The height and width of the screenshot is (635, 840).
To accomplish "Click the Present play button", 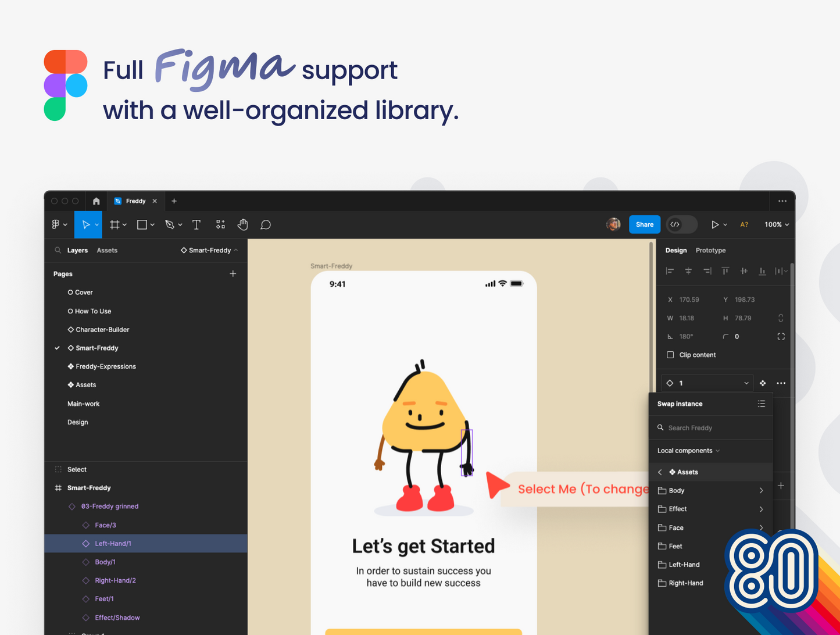I will (x=715, y=224).
